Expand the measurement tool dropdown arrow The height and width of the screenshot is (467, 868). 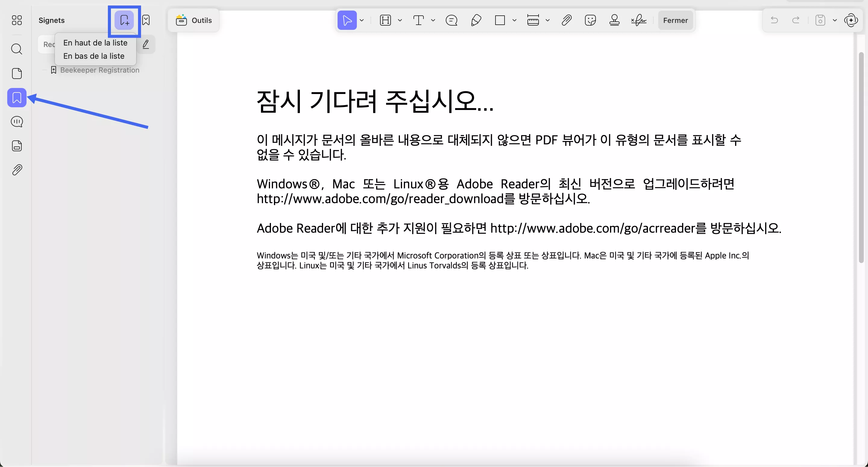coord(548,20)
